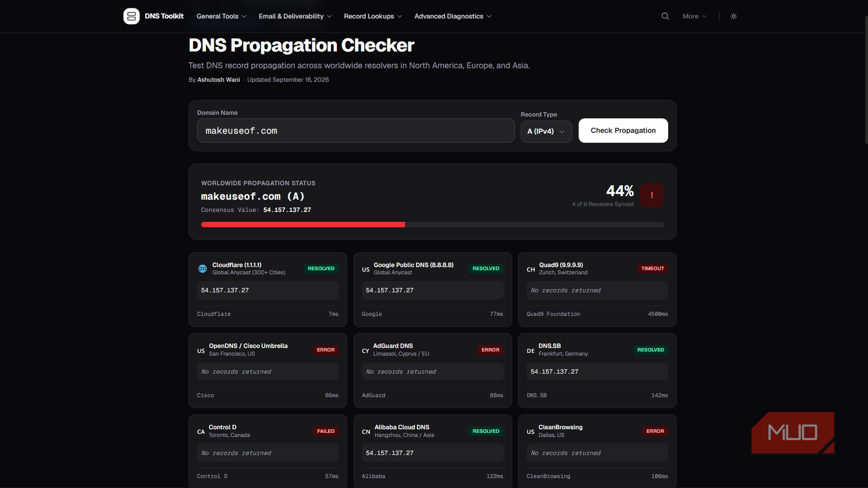This screenshot has width=868, height=488.
Task: Click Cloudflare 7ms latency value
Action: pos(334,314)
